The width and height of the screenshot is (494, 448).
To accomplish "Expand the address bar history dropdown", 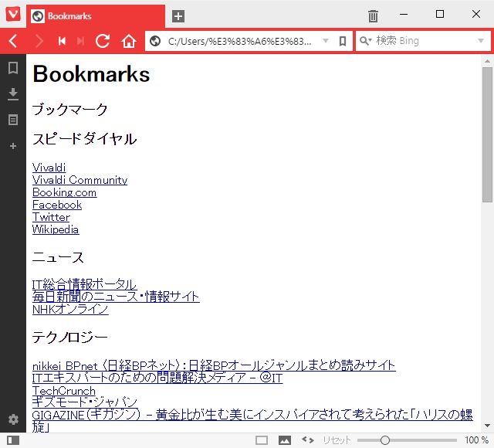I will pyautogui.click(x=326, y=41).
